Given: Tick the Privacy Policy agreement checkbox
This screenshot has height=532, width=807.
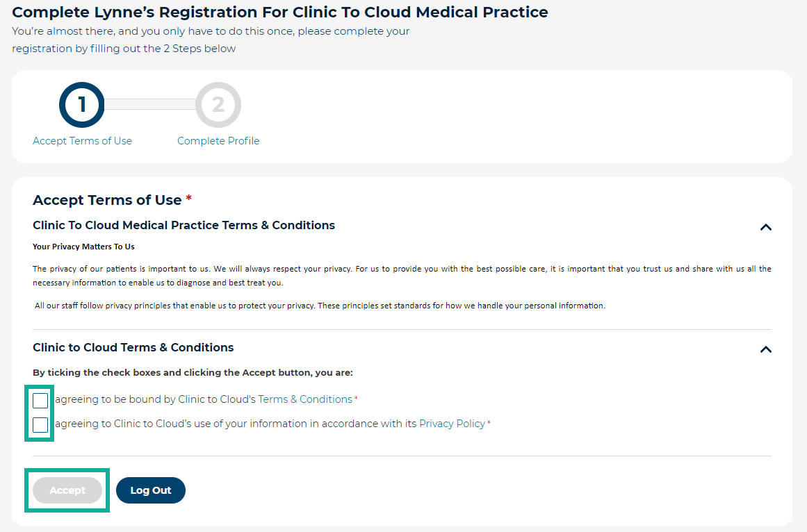Looking at the screenshot, I should tap(40, 424).
